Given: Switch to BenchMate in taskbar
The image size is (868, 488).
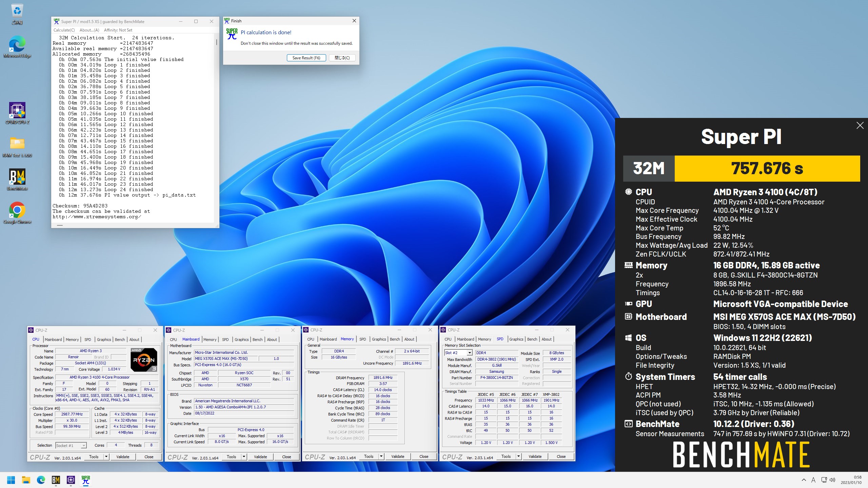Looking at the screenshot, I should [56, 480].
